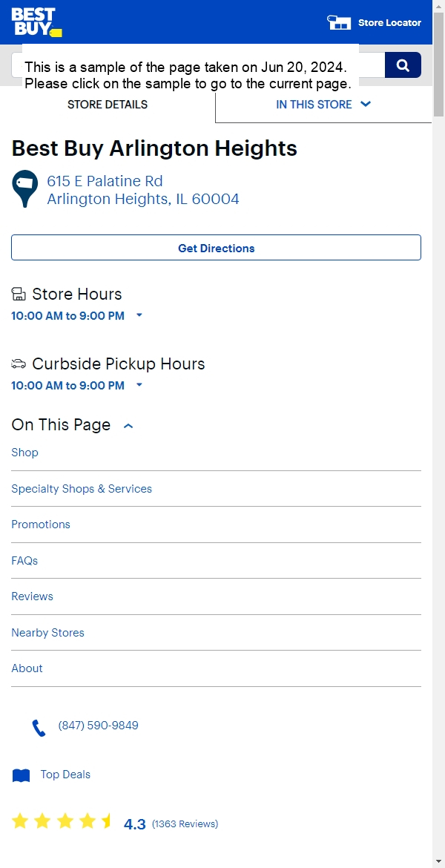This screenshot has height=868, width=445.
Task: Expand Curbside Pickup Hours dropdown
Action: pyautogui.click(x=139, y=385)
